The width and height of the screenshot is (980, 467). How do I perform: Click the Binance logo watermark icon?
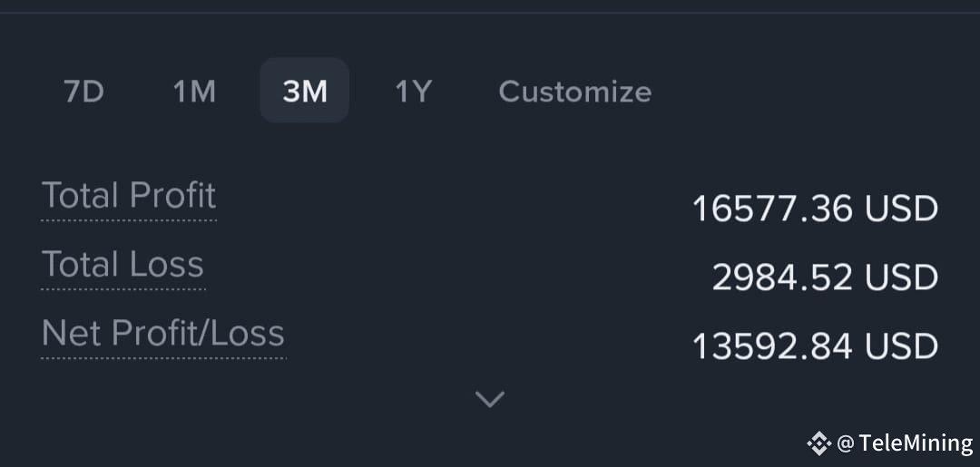(818, 444)
